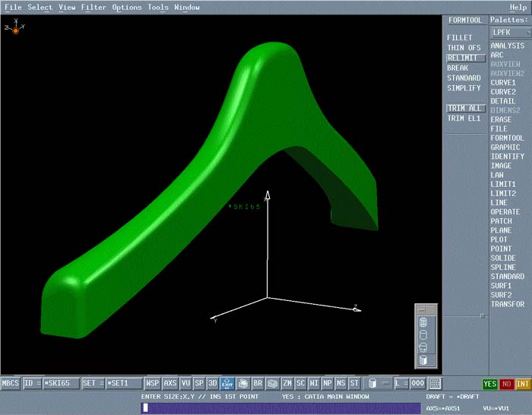532x415 pixels.
Task: Click the printer icon in bottom toolbar
Action: 243,384
